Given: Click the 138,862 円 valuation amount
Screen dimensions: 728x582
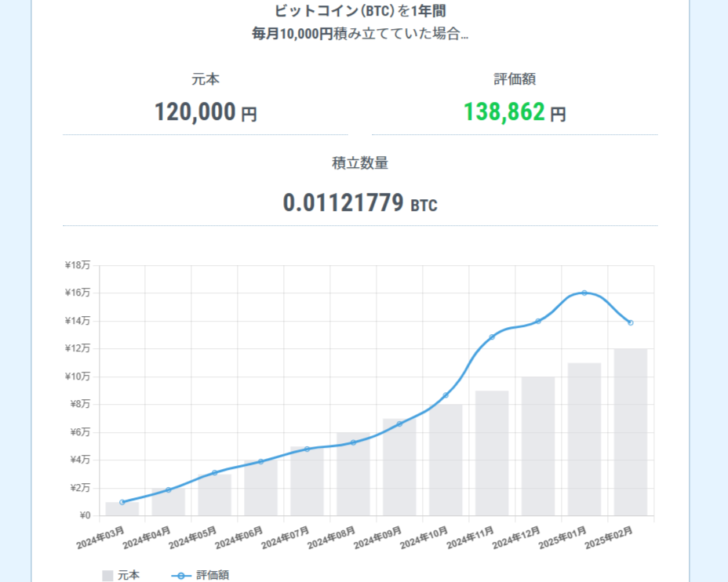Looking at the screenshot, I should (515, 112).
